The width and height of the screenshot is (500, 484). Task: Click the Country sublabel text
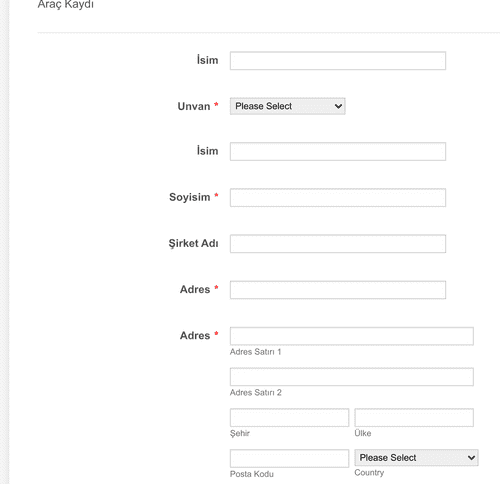[x=369, y=472]
